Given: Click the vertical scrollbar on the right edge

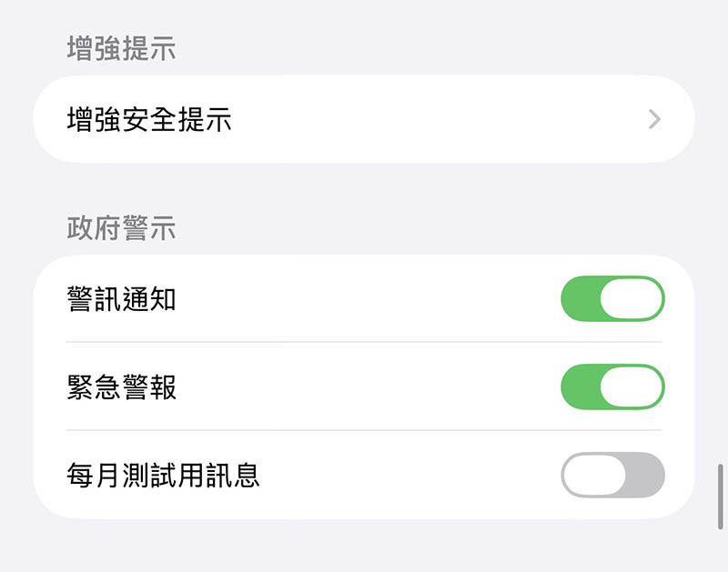Looking at the screenshot, I should [721, 496].
